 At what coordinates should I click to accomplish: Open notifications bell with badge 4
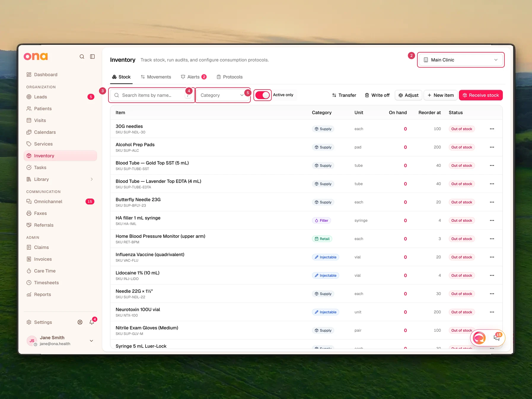point(92,322)
